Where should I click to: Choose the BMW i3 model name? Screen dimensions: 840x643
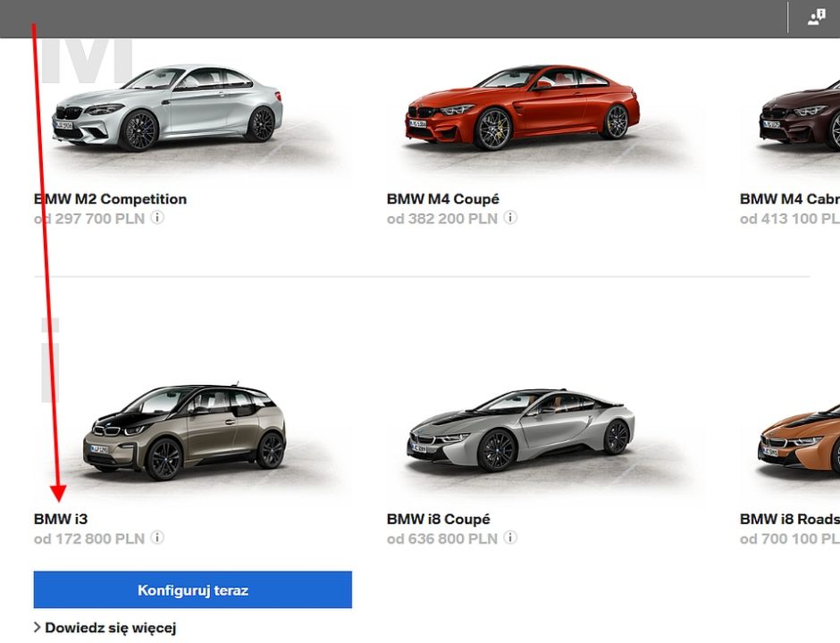[61, 519]
